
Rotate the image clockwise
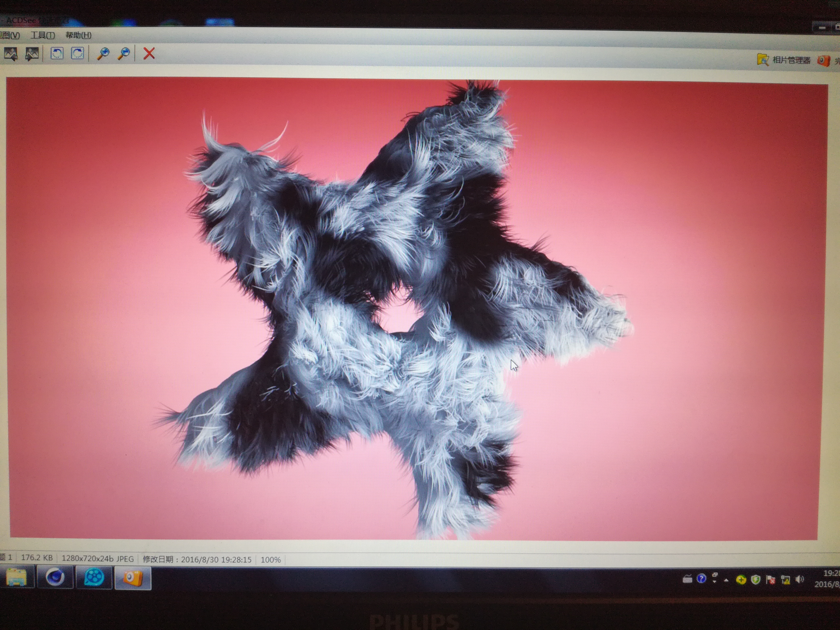[x=78, y=53]
